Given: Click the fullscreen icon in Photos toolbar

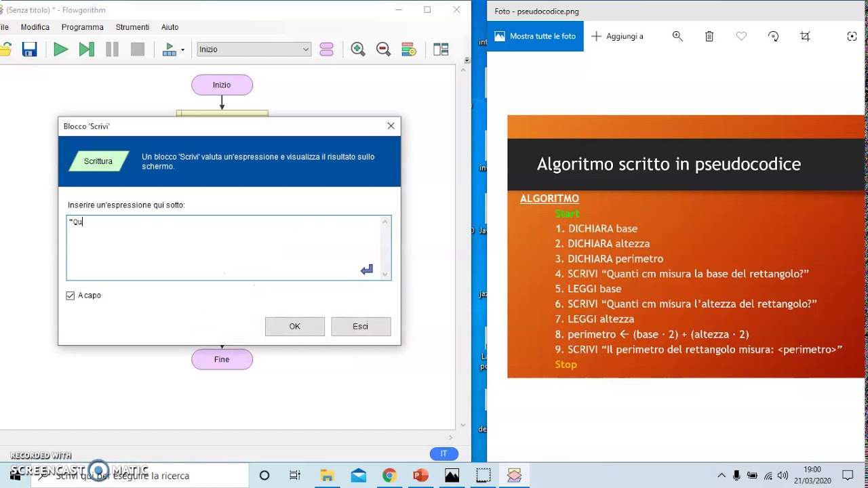Looking at the screenshot, I should coord(852,36).
